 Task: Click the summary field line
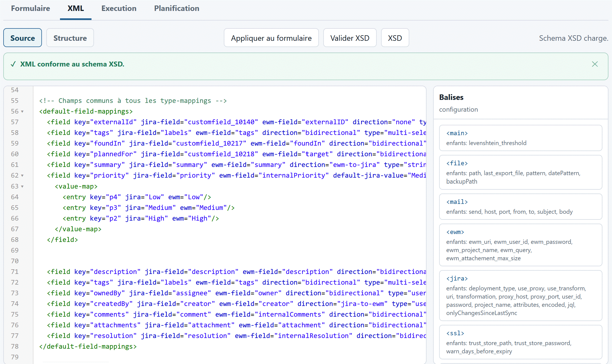[x=236, y=165]
